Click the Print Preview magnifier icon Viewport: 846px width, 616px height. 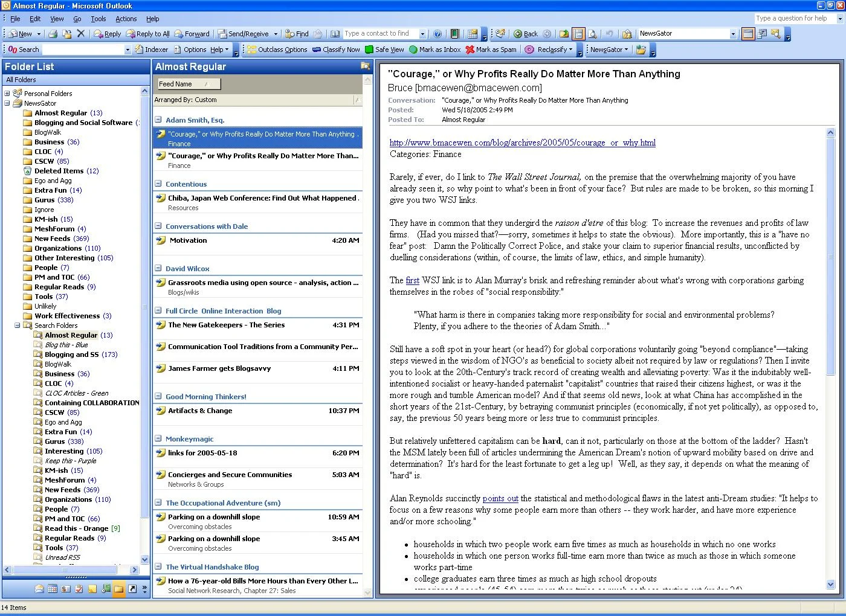click(x=592, y=34)
